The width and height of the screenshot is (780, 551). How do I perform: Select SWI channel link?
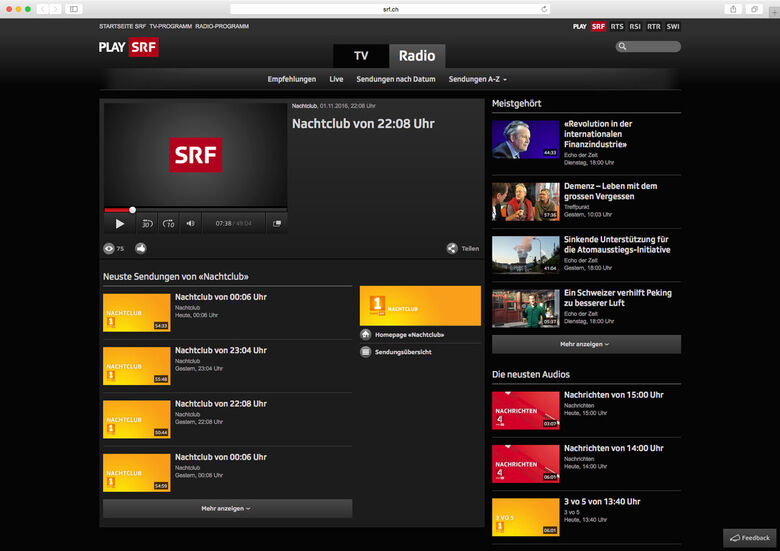[x=673, y=27]
